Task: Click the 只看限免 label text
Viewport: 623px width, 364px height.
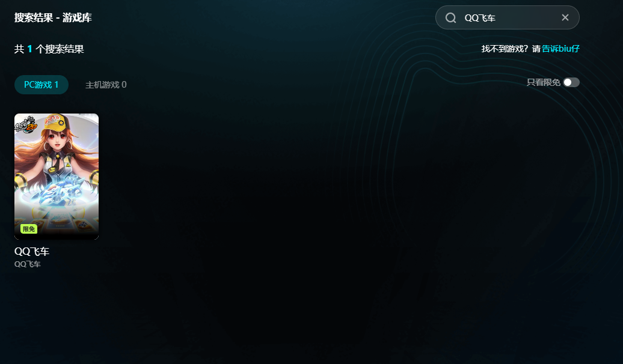Action: point(543,82)
